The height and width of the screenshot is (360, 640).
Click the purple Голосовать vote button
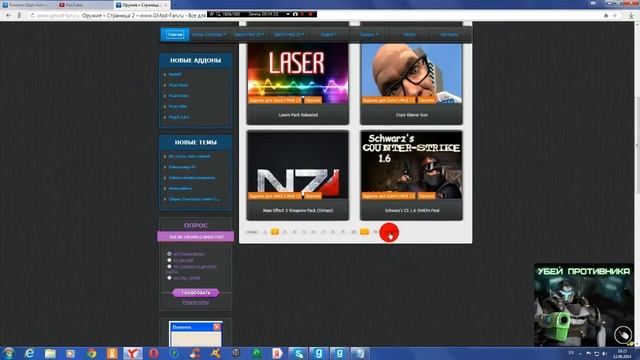click(196, 293)
